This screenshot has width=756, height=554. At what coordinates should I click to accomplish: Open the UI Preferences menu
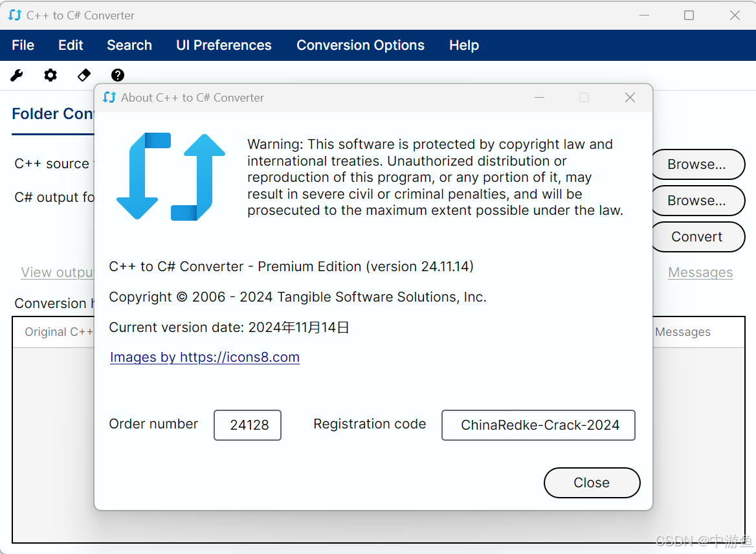pyautogui.click(x=224, y=45)
